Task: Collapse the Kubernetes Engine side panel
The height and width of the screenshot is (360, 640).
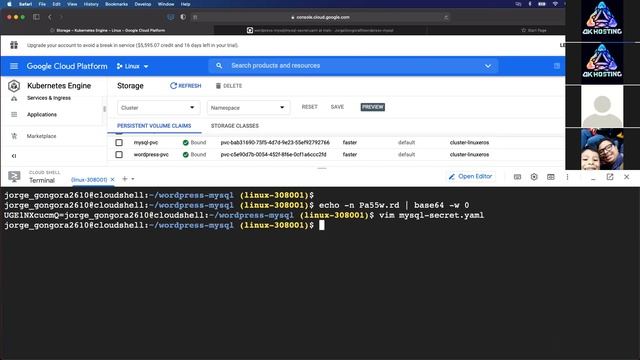Action: click(x=14, y=156)
